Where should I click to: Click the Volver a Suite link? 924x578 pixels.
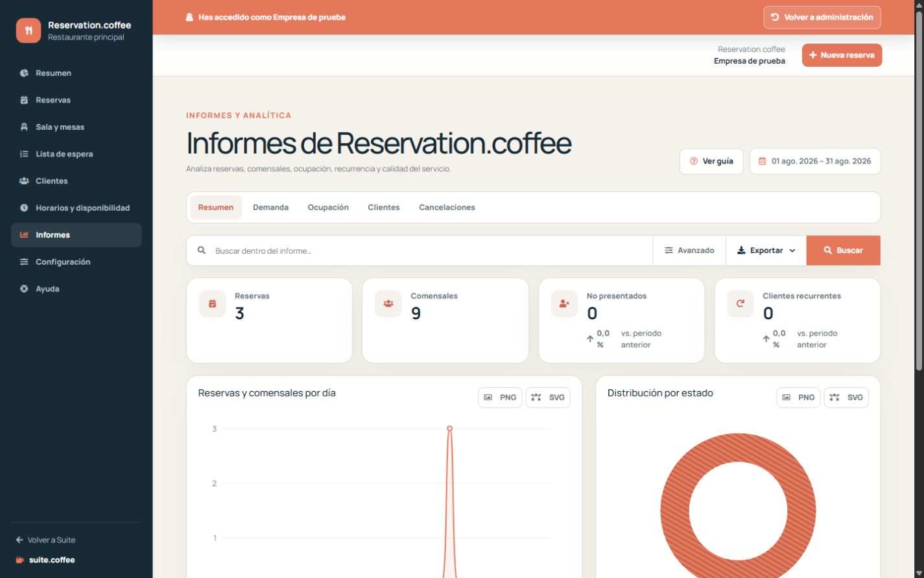pos(45,540)
